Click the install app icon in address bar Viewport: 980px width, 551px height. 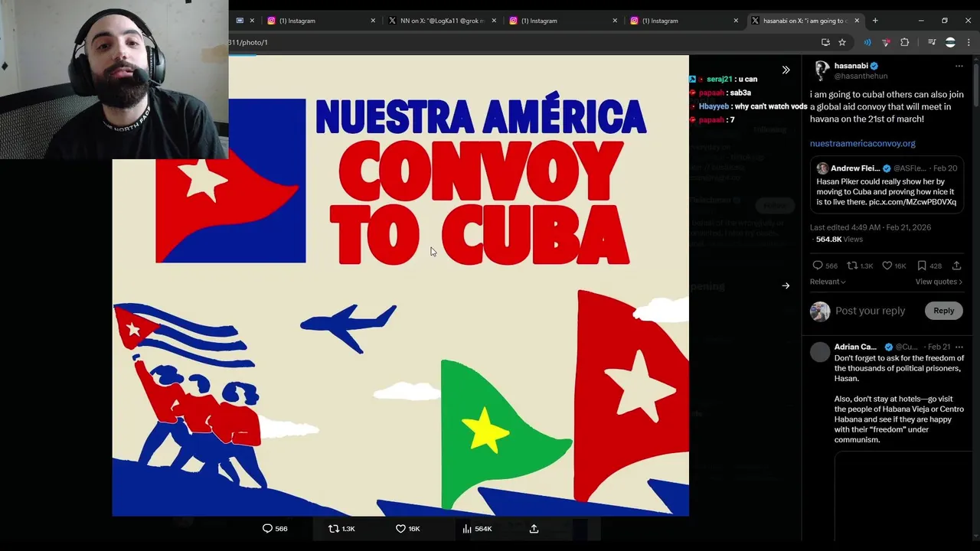pos(825,42)
